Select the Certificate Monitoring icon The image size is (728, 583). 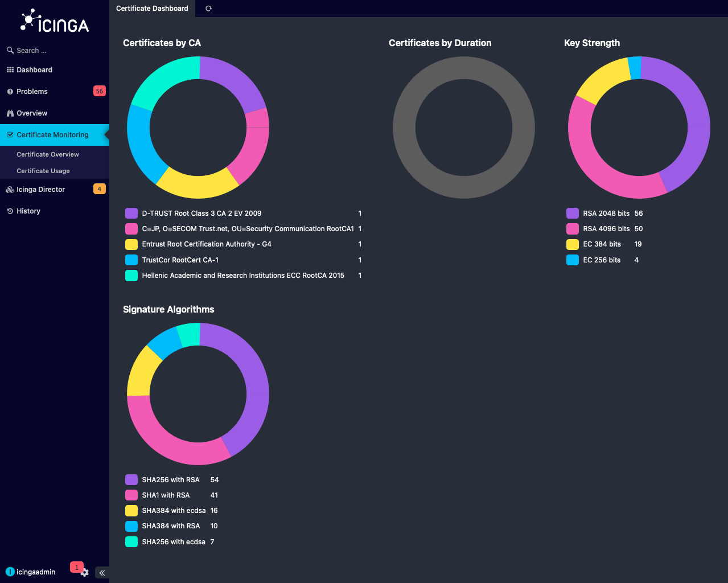pos(9,134)
